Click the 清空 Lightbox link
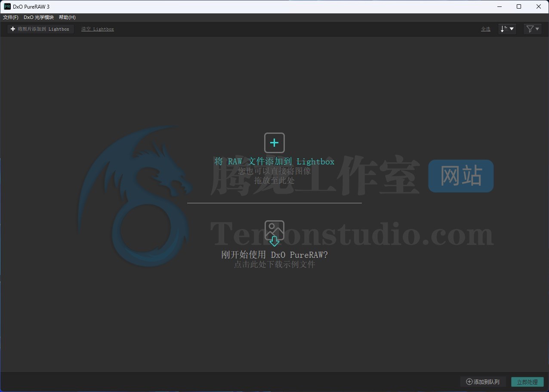The height and width of the screenshot is (392, 549). point(98,29)
